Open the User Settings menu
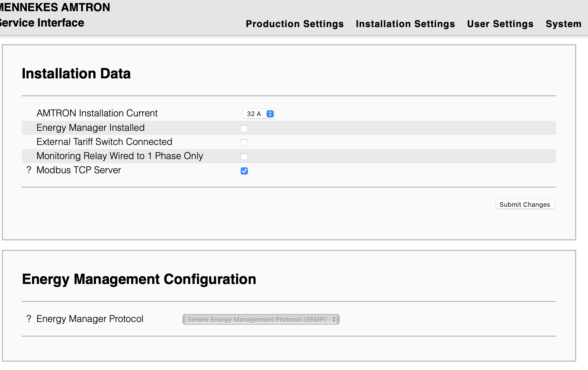The width and height of the screenshot is (588, 370). tap(500, 24)
